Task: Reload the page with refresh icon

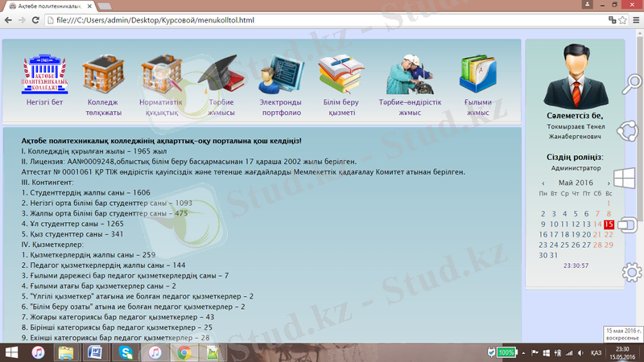Action: 35,20
